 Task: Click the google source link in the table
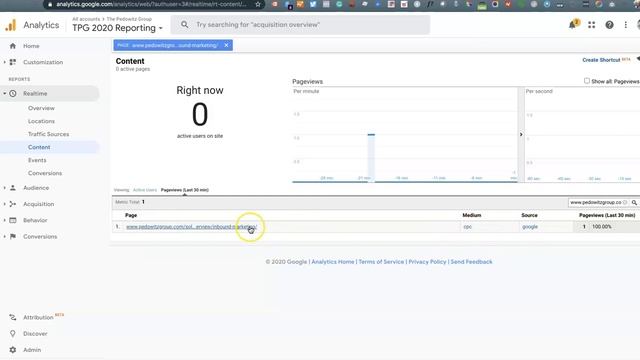pyautogui.click(x=530, y=227)
